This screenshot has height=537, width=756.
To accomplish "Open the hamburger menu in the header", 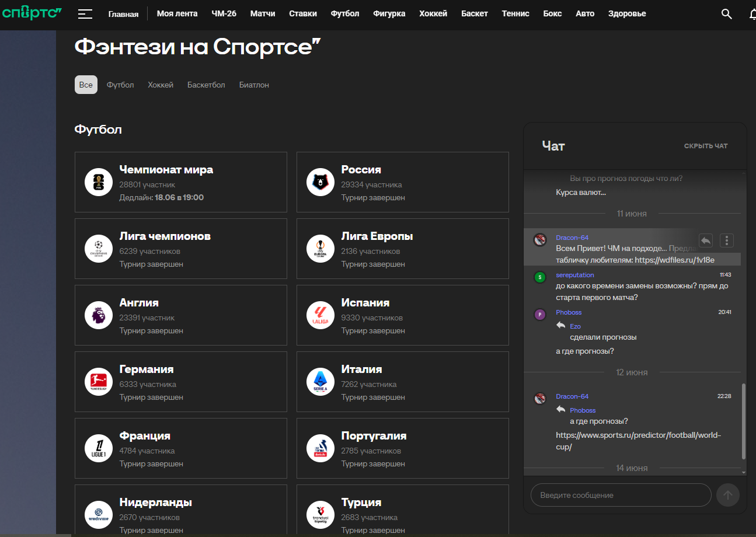I will click(85, 14).
